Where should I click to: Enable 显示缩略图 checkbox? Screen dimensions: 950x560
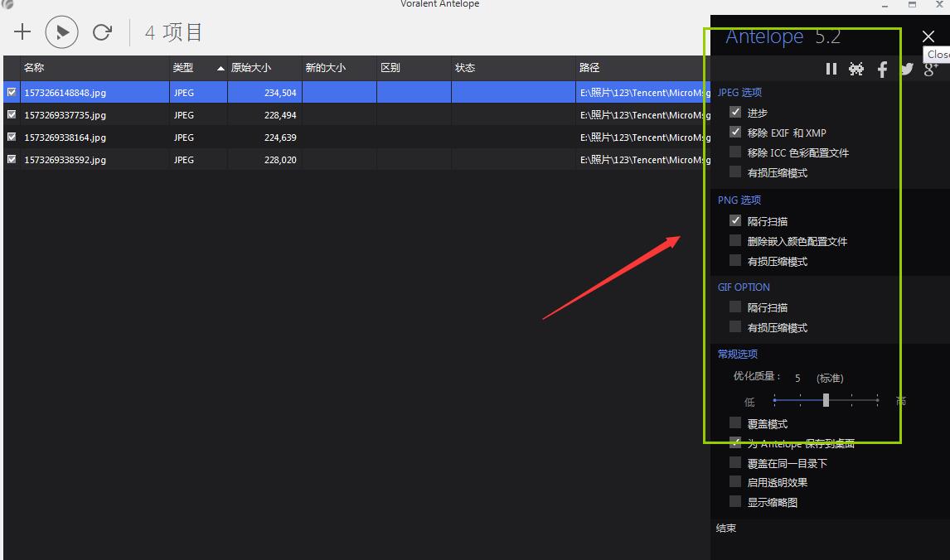click(x=735, y=501)
